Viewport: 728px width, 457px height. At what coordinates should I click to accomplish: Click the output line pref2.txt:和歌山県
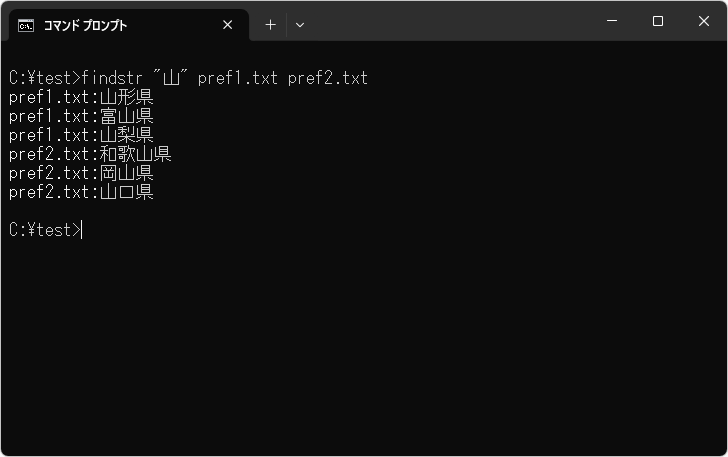90,154
